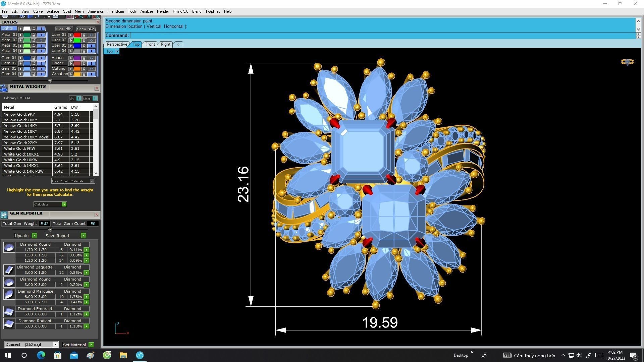Click the Set Material button
644x362 pixels.
tap(78, 345)
